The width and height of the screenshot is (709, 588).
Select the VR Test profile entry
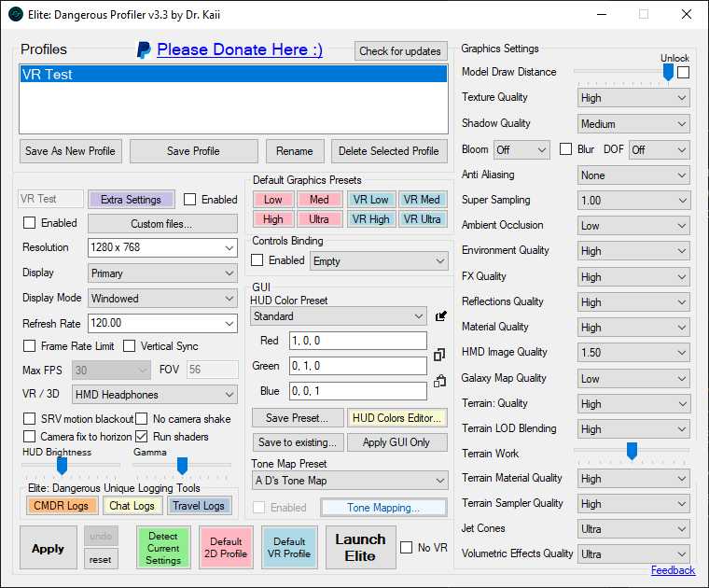(233, 74)
